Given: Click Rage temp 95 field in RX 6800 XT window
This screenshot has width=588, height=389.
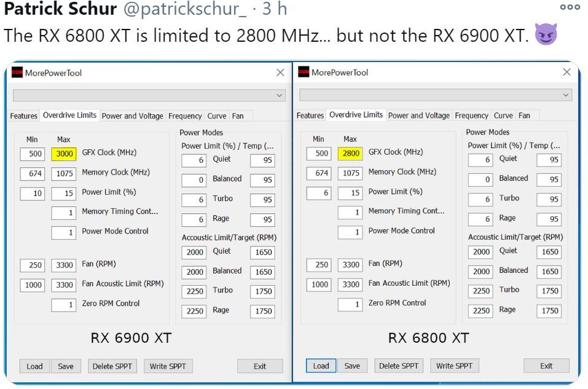Looking at the screenshot, I should pyautogui.click(x=549, y=219).
